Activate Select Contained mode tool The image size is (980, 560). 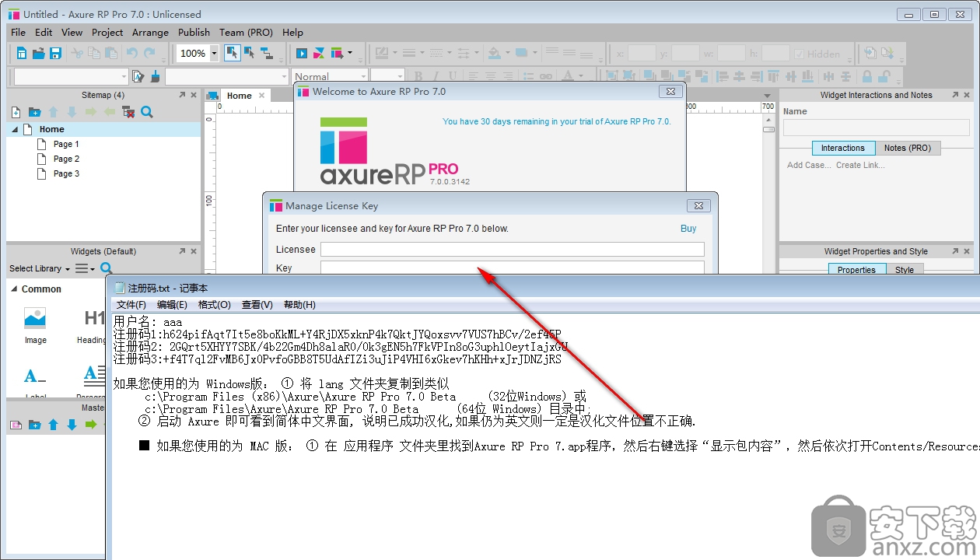[x=250, y=53]
